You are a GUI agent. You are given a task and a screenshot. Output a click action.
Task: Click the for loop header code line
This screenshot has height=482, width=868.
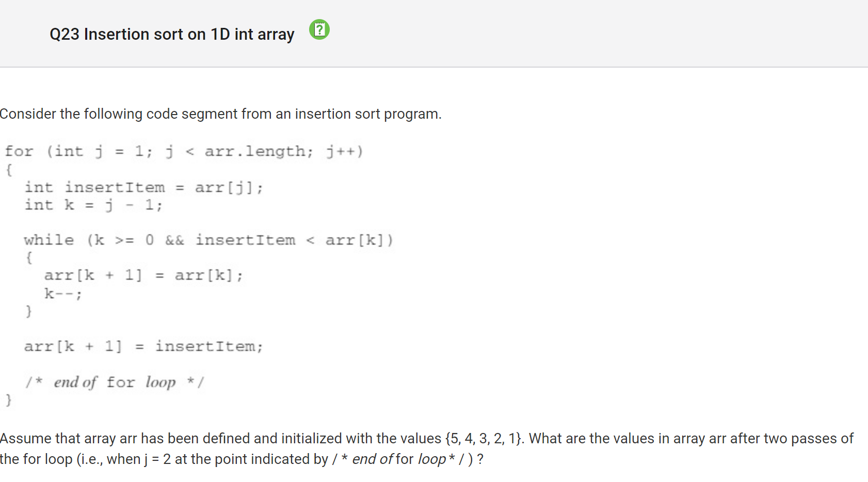click(184, 151)
